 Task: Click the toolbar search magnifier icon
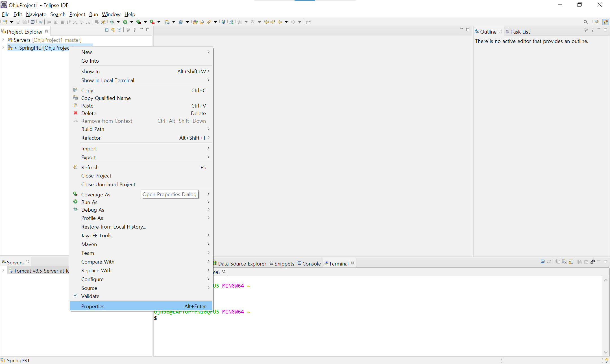point(585,22)
